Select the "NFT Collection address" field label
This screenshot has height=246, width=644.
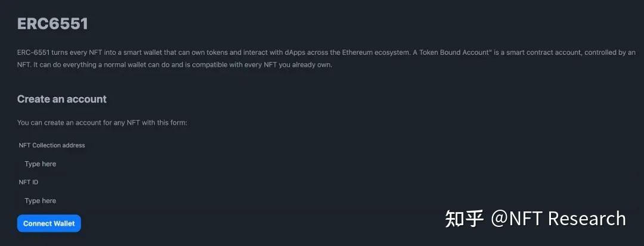point(52,145)
